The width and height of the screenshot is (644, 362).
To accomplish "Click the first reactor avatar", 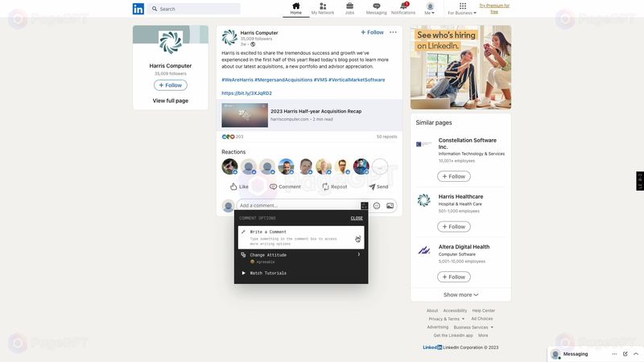I will pyautogui.click(x=229, y=167).
